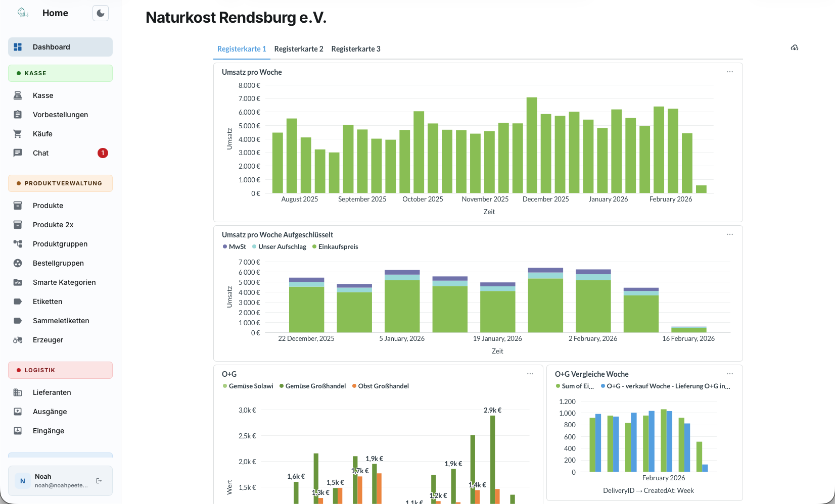Open Vorbestellungen via clipboard icon
This screenshot has width=835, height=504.
(x=17, y=114)
